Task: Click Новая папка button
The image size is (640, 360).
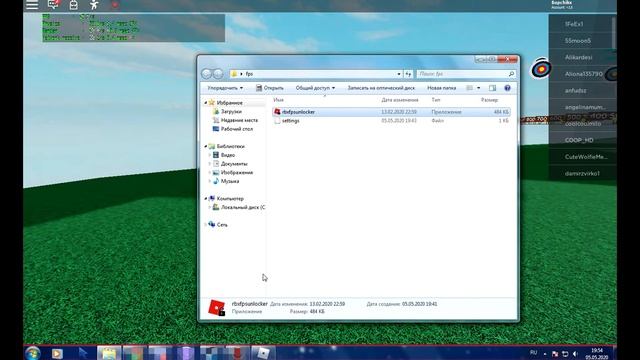Action: [441, 88]
